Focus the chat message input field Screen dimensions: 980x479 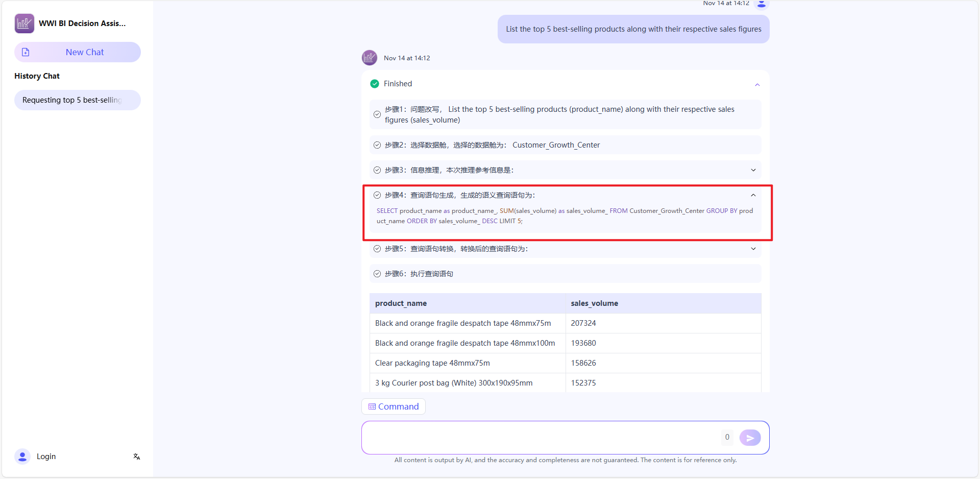541,437
